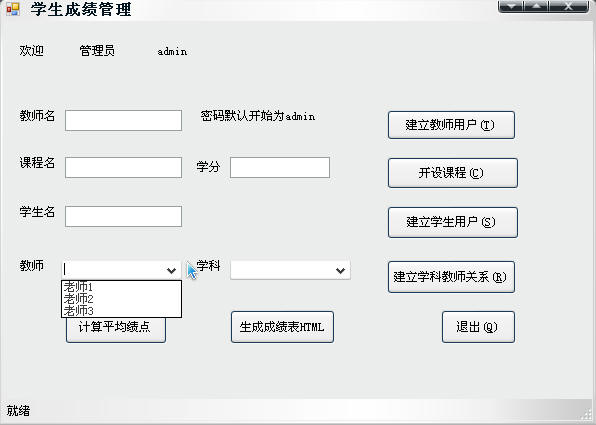Click the admin username text

[x=172, y=52]
